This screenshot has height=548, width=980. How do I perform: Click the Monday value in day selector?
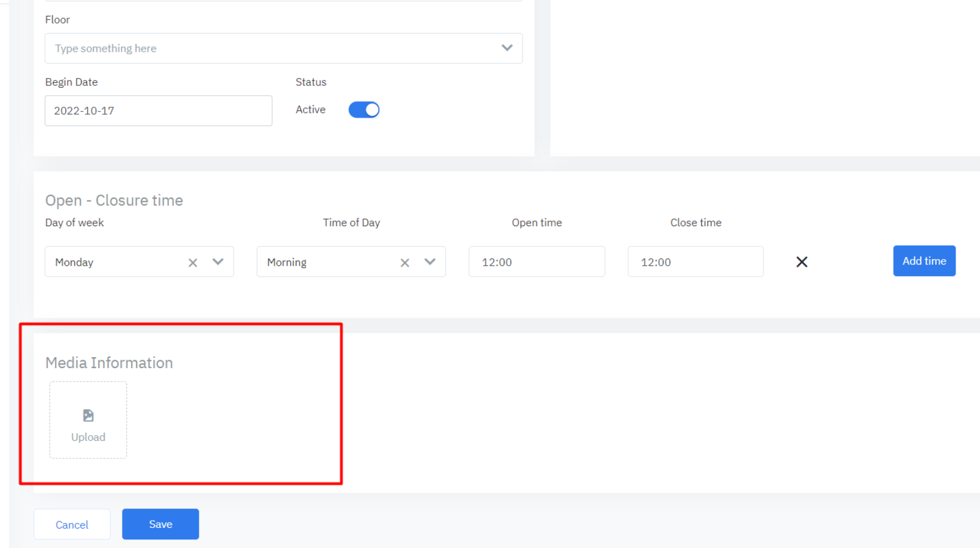74,263
